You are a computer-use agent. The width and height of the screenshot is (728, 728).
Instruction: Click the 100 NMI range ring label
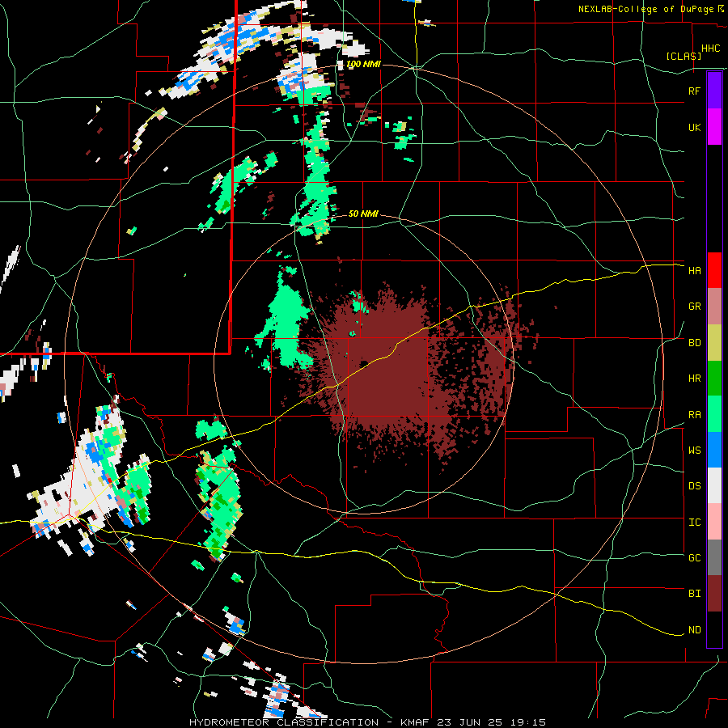363,64
